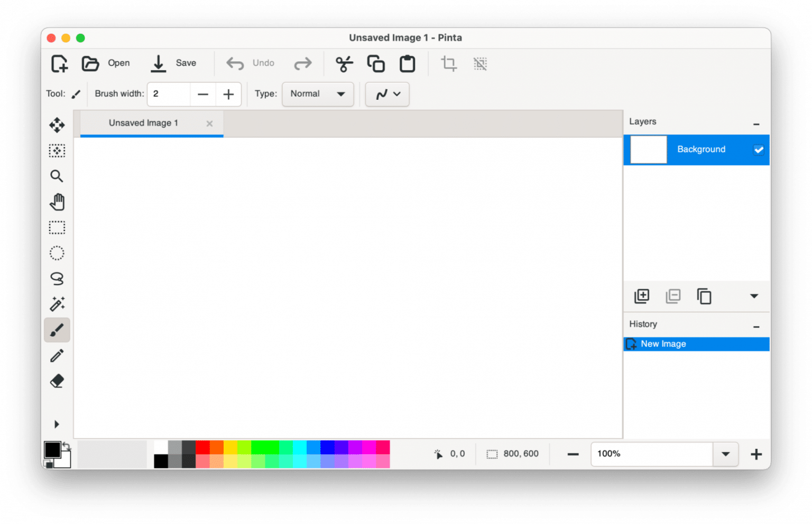Open an existing file with Open
Image resolution: width=812 pixels, height=524 pixels.
(x=106, y=63)
